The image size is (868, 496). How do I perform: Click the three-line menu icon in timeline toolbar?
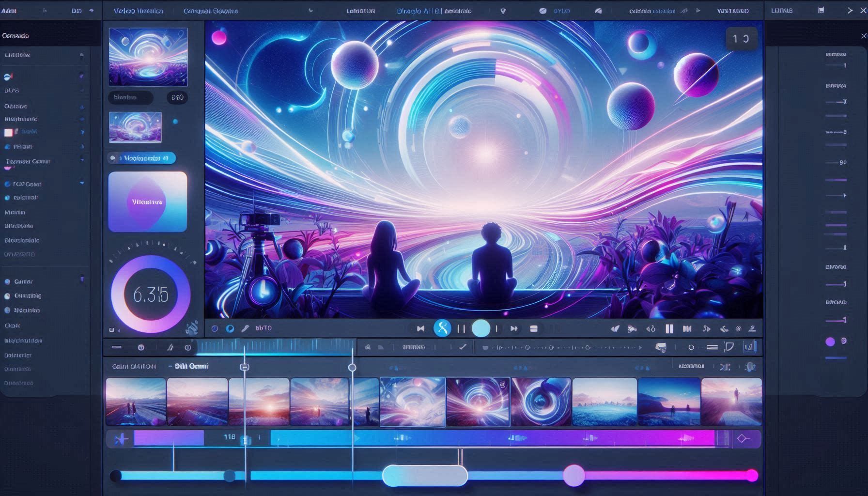(712, 347)
